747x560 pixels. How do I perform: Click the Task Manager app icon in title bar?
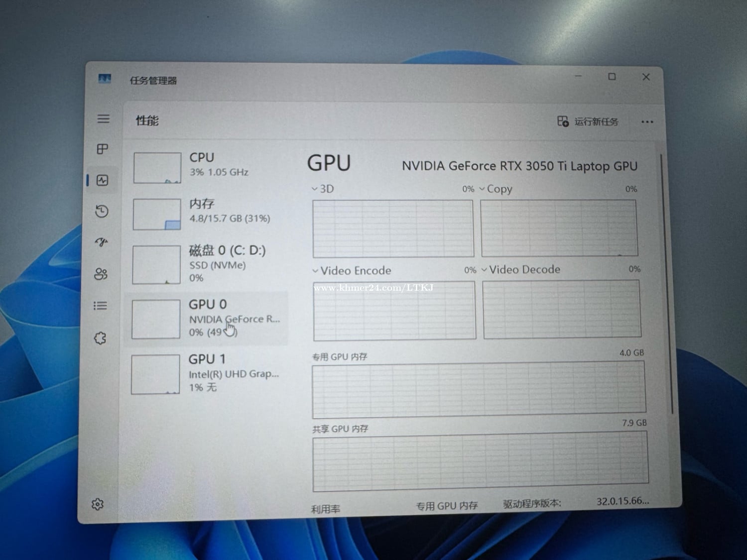tap(105, 79)
